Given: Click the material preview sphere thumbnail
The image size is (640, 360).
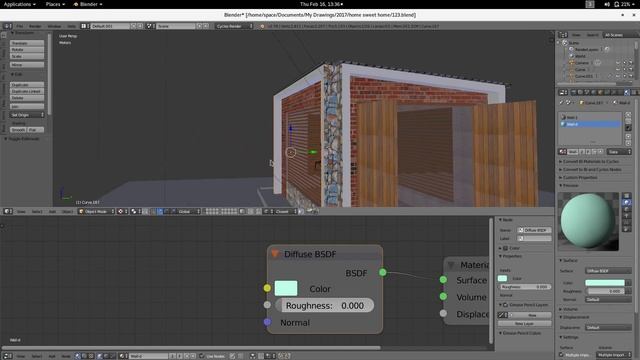Looking at the screenshot, I should 588,221.
